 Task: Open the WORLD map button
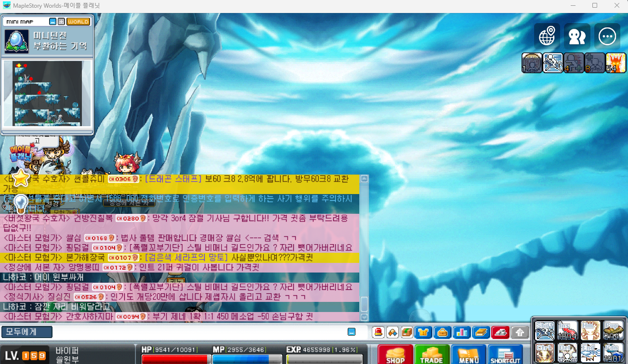click(x=78, y=22)
